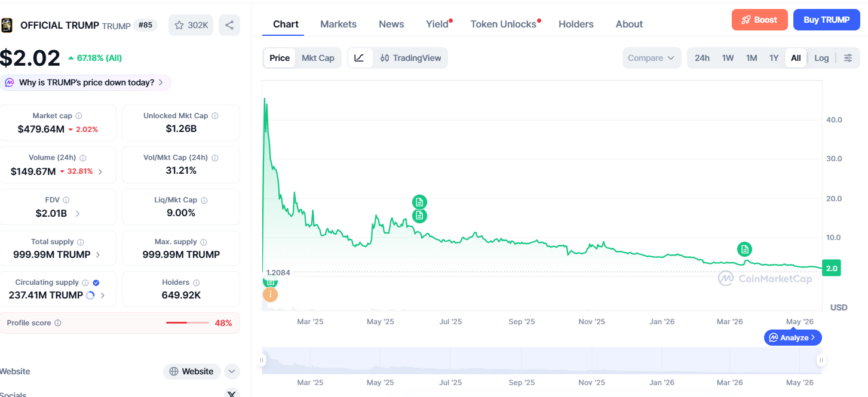Screen dimensions: 868x397
Task: Click the #85 rank badge
Action: point(145,25)
